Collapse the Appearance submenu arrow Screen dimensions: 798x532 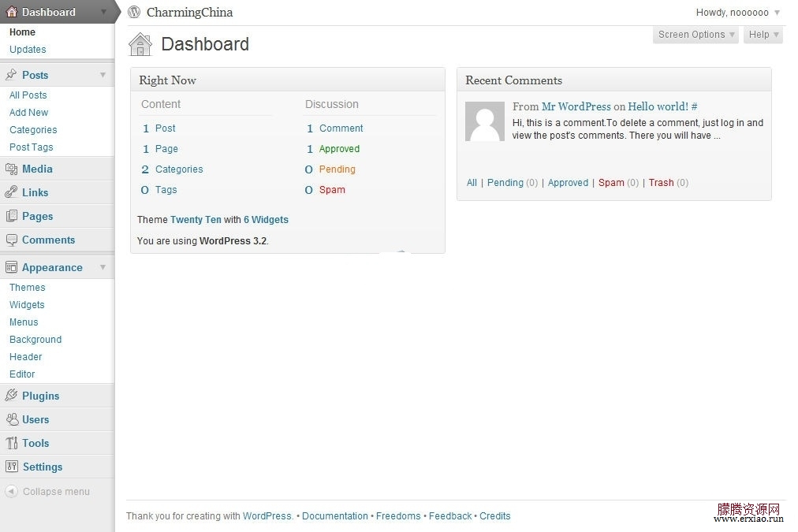103,267
